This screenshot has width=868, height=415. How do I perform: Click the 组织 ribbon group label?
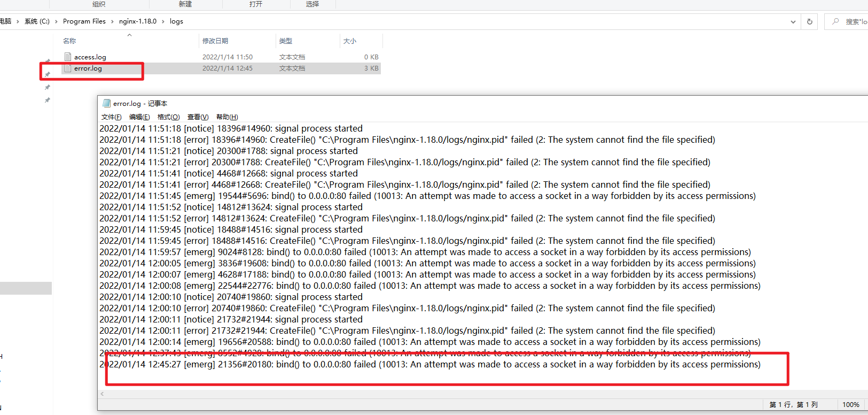pos(99,4)
